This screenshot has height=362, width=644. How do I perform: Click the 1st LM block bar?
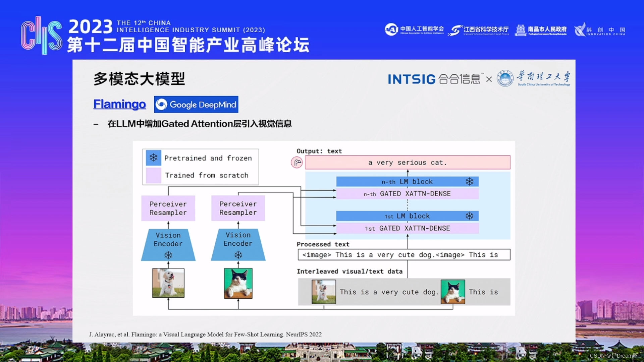pos(408,216)
